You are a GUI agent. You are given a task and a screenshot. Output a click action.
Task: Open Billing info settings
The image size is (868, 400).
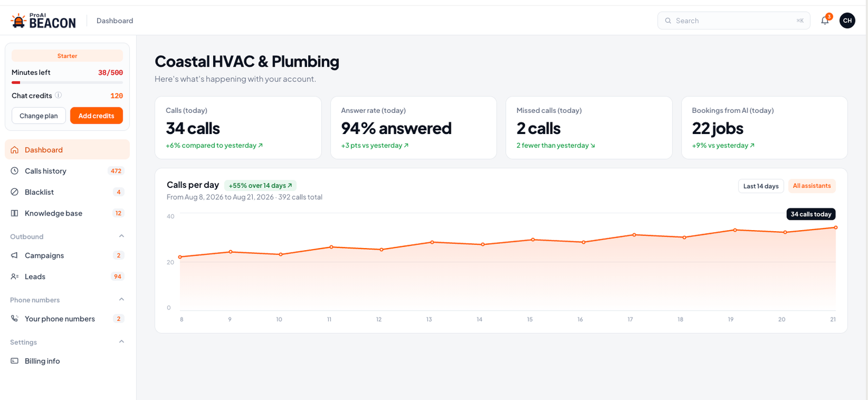67,361
